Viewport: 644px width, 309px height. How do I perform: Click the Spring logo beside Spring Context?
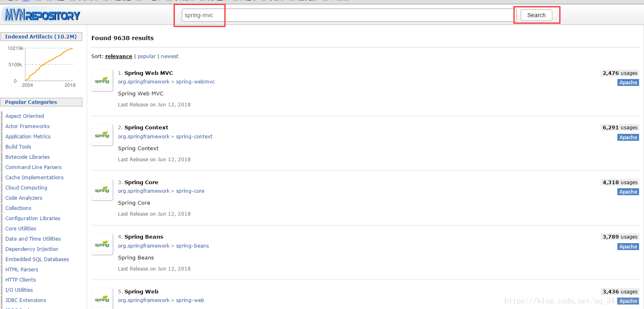(102, 135)
